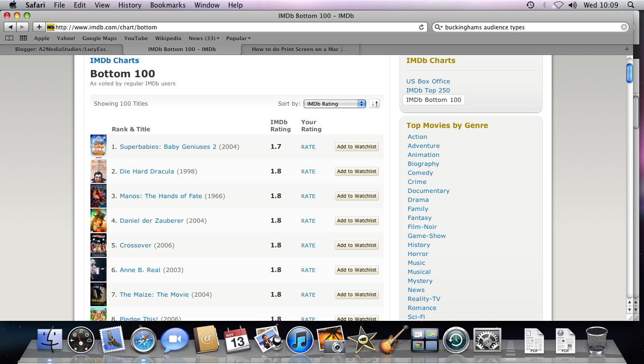Click the IMDb Charts heading link
This screenshot has height=364, width=644.
pos(115,61)
